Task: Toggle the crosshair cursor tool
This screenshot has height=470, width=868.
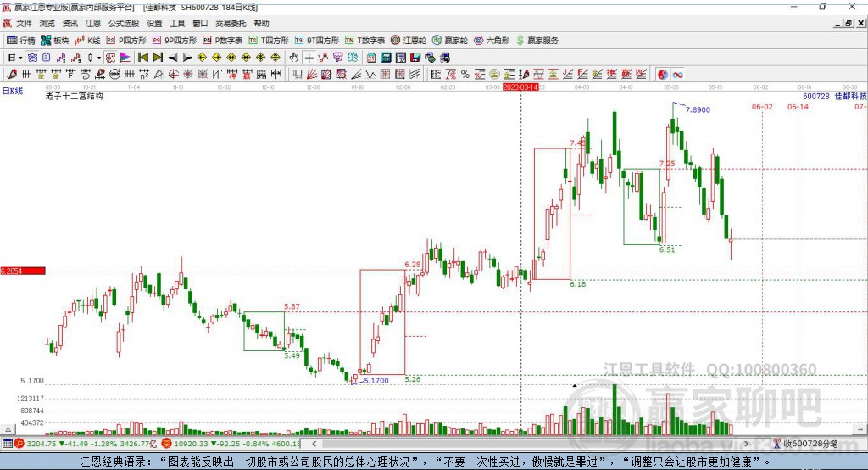Action: click(309, 58)
